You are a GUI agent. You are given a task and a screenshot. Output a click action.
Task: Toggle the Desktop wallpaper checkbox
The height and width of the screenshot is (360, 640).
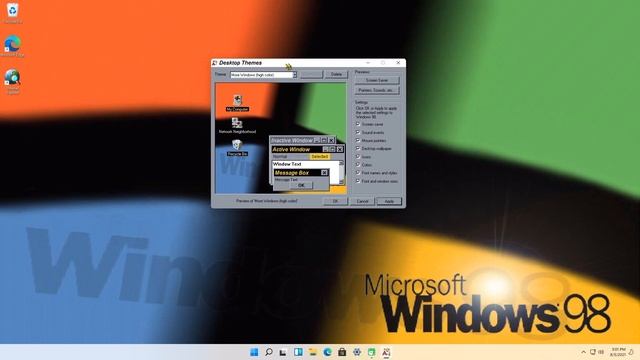(x=358, y=149)
